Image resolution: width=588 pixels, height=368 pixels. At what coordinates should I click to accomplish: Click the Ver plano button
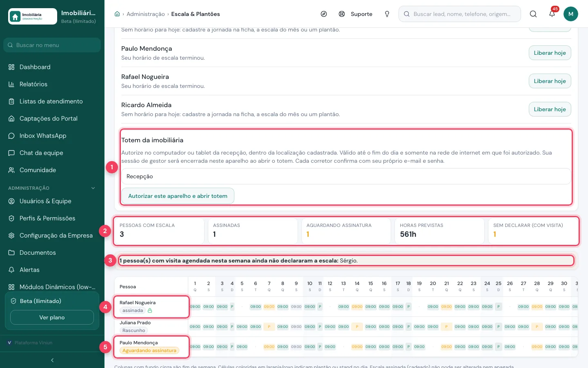point(52,317)
